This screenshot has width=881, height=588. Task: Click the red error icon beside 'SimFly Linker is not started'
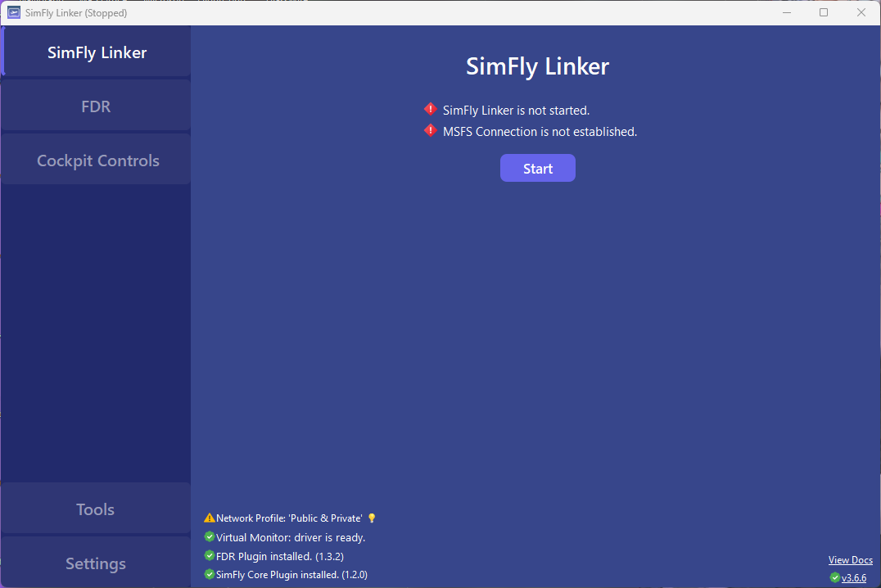point(431,110)
